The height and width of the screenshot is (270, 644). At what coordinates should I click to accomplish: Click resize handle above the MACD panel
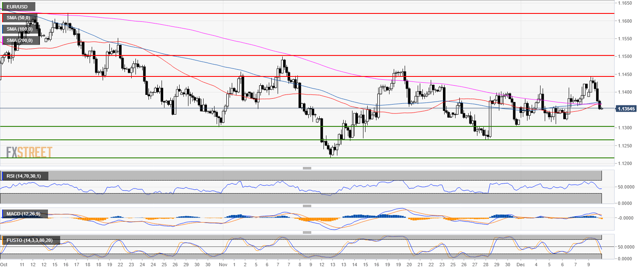pyautogui.click(x=307, y=206)
